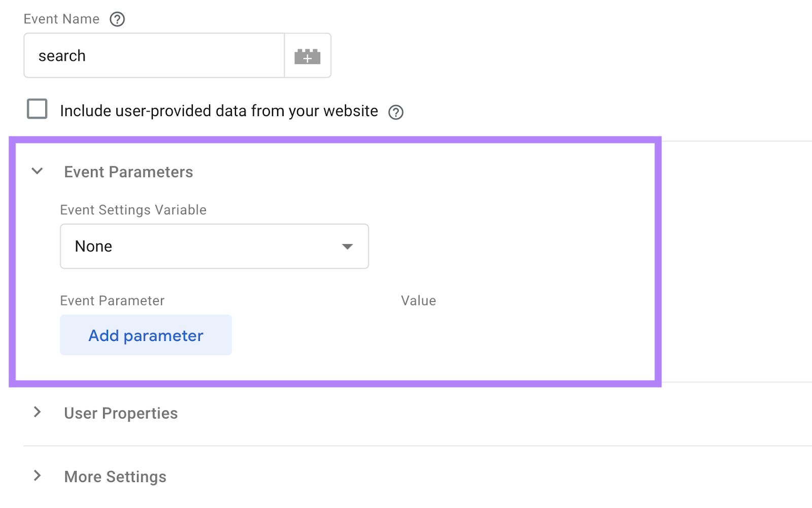Click the 'Include user-provided data from your website' label
This screenshot has width=812, height=508.
(x=219, y=111)
